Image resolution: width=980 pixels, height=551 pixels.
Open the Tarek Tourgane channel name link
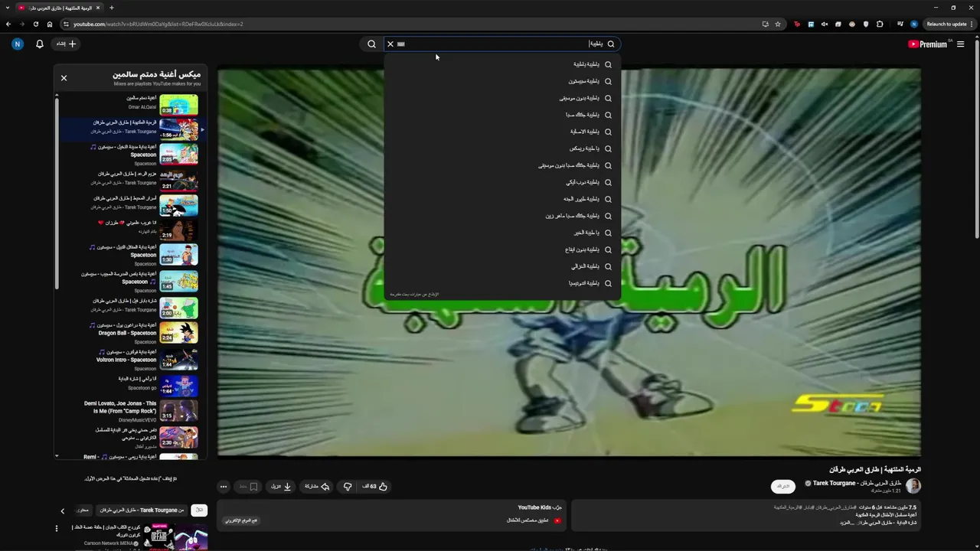click(857, 483)
